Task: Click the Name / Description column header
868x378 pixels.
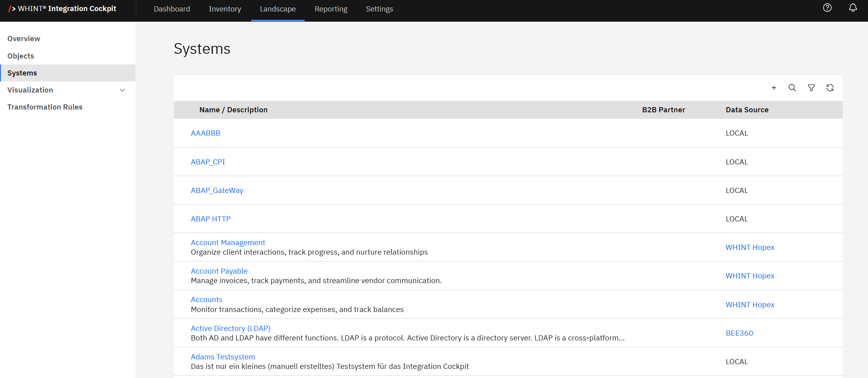Action: (233, 110)
